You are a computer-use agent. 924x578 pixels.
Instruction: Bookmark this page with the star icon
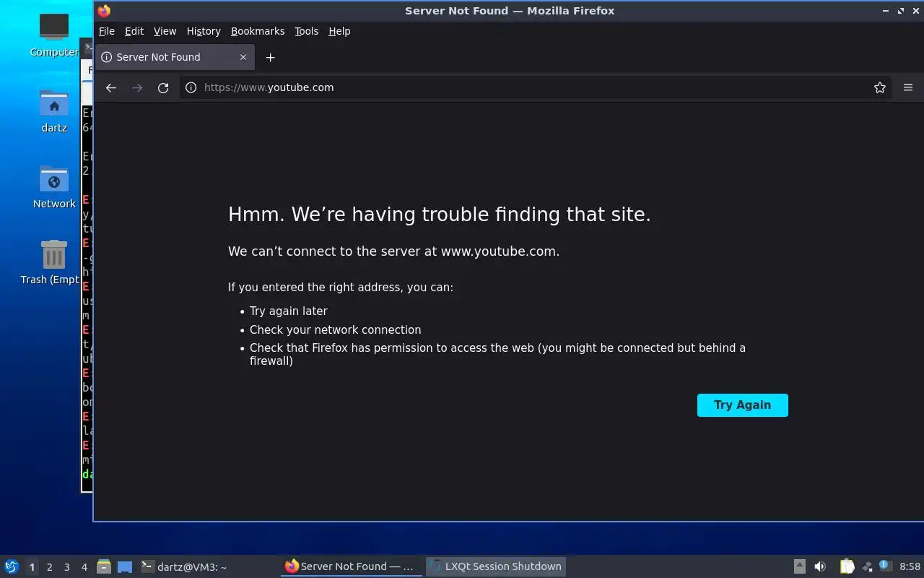[879, 87]
